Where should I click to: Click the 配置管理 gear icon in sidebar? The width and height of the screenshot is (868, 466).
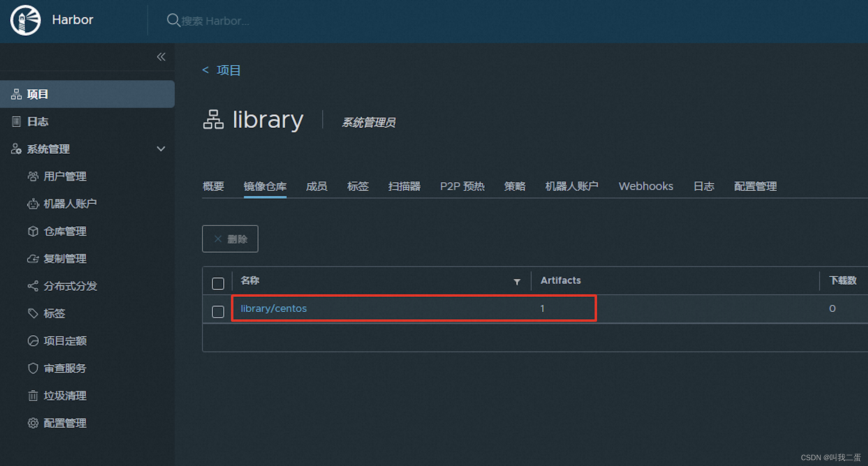33,423
